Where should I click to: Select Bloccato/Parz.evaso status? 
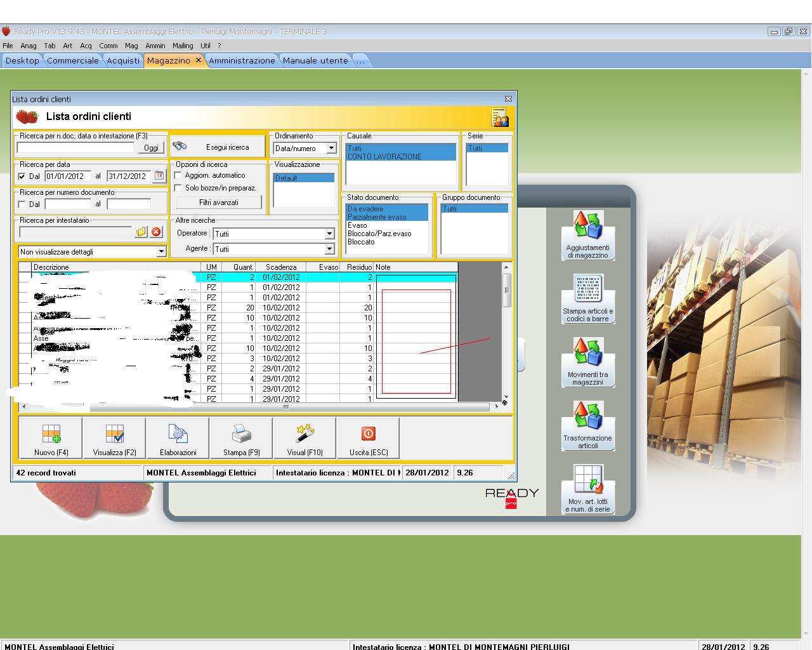388,234
